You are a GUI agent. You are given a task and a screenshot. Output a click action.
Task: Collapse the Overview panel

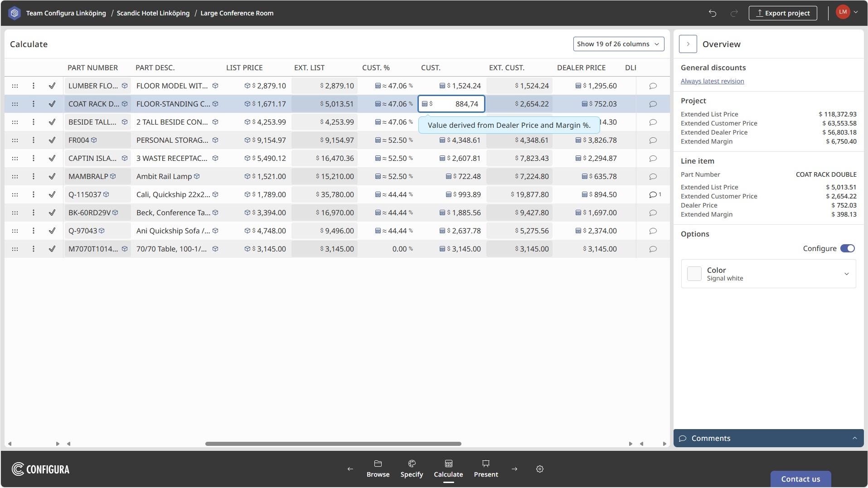[x=688, y=44]
